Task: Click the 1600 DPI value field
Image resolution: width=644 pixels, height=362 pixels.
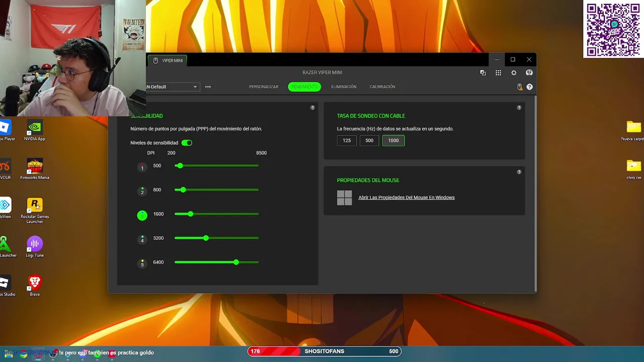Action: click(158, 214)
